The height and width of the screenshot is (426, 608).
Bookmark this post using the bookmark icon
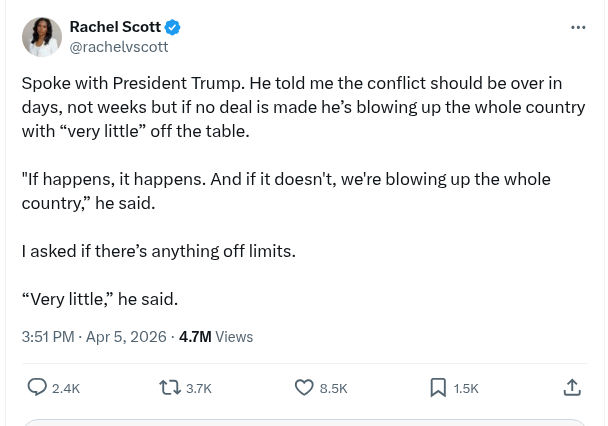[x=438, y=387]
